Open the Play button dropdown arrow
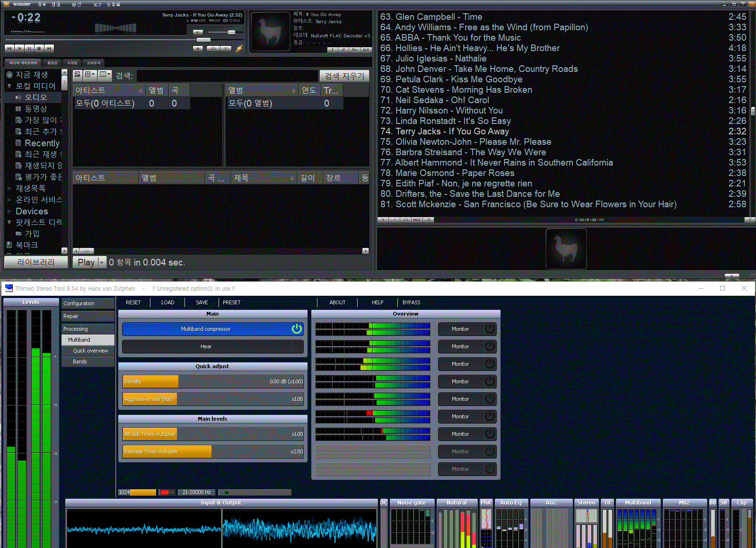The height and width of the screenshot is (548, 756). click(102, 262)
